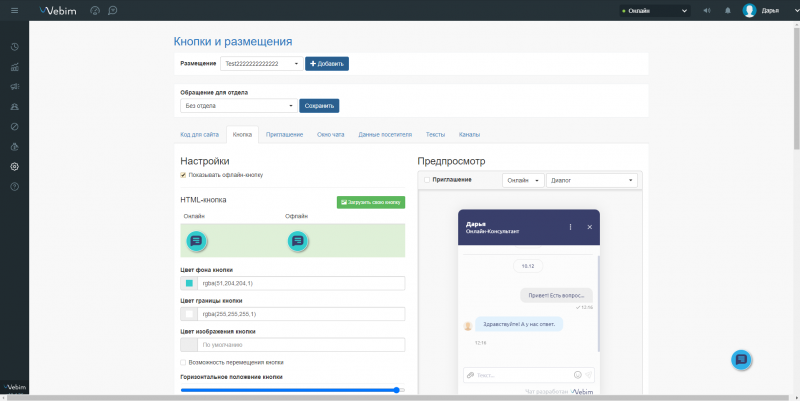Enable 'Возможность перемещения кнопки' checkbox
The height and width of the screenshot is (401, 800).
point(183,362)
